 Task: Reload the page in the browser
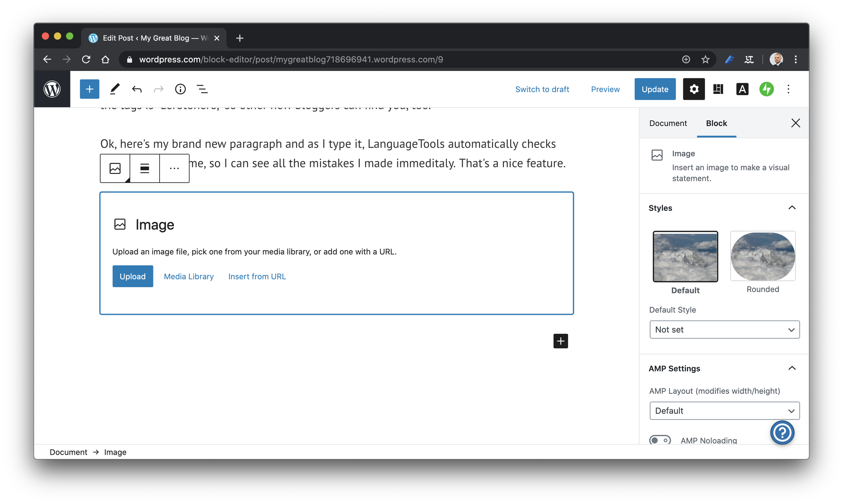[86, 60]
